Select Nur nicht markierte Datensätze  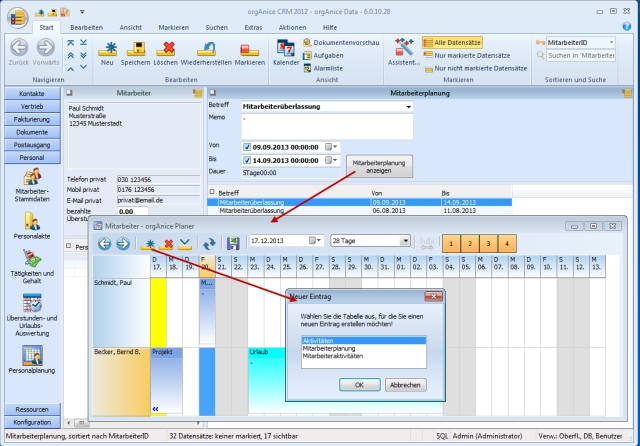[475, 69]
